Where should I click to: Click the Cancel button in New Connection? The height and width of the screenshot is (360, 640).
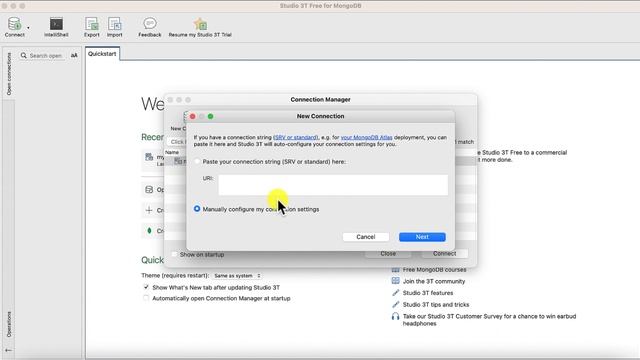point(366,237)
